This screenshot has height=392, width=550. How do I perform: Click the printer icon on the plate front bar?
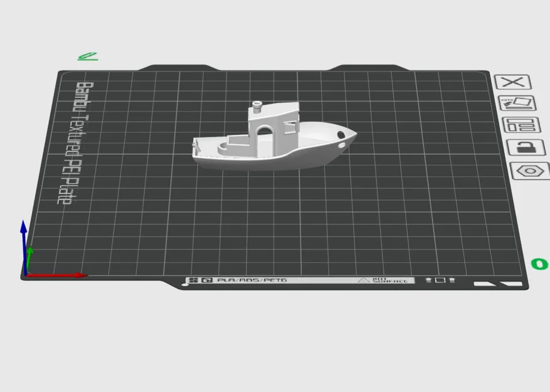(206, 279)
